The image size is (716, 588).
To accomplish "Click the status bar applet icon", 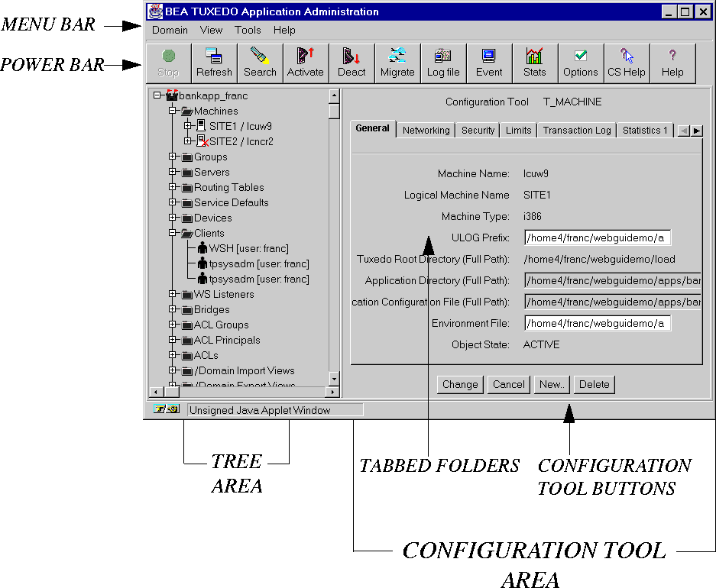I will pos(167,409).
